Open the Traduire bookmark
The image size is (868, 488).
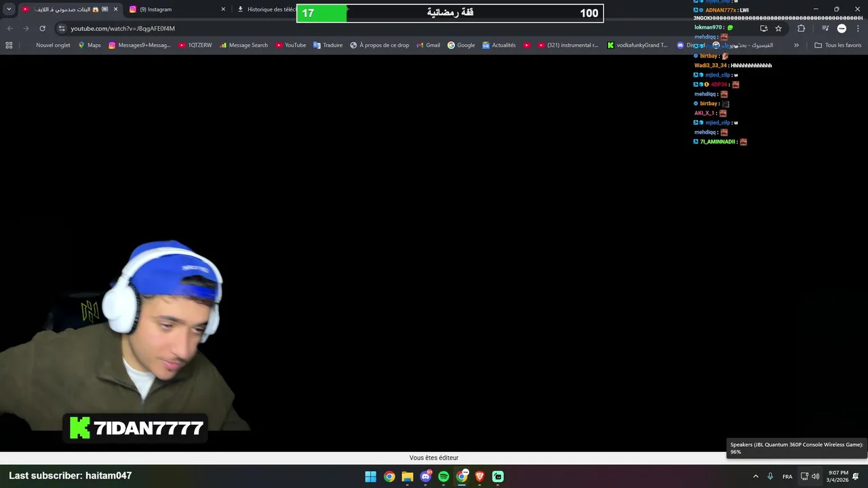tap(328, 45)
